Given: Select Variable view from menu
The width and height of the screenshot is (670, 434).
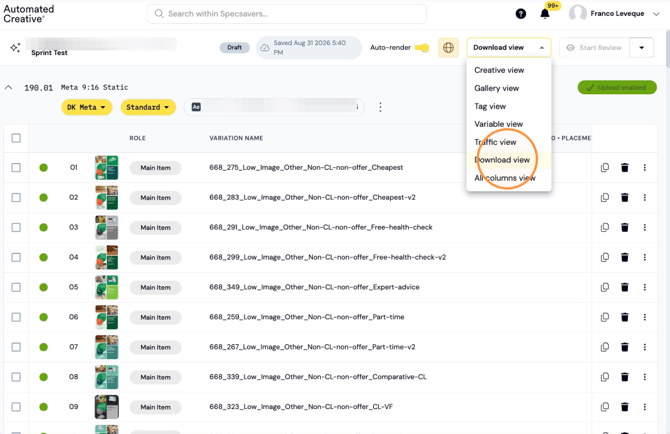Looking at the screenshot, I should 508,124.
